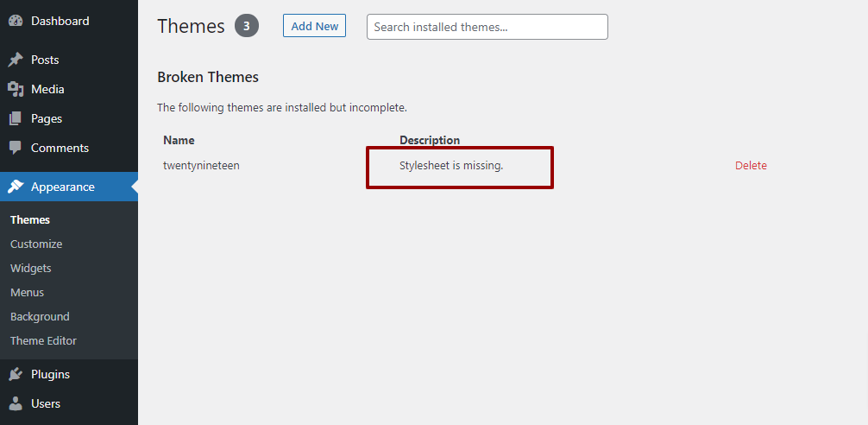Click the Users person icon
The image size is (868, 425).
tap(16, 404)
